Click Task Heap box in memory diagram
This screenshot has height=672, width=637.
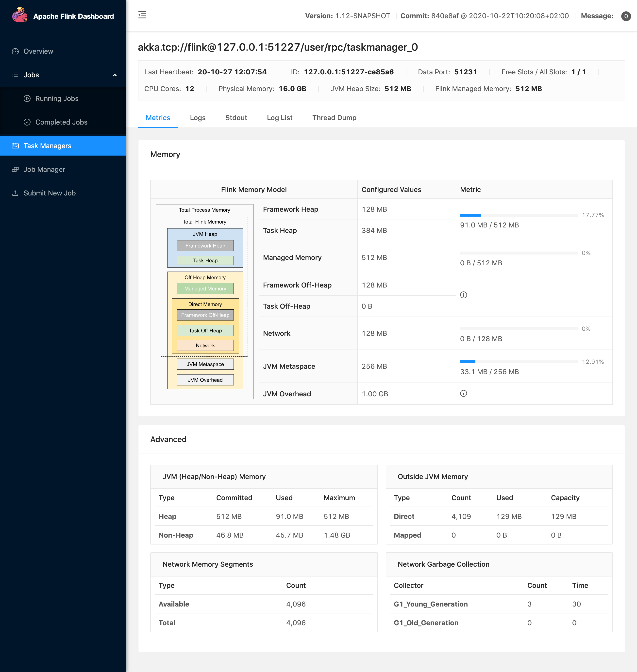point(205,261)
